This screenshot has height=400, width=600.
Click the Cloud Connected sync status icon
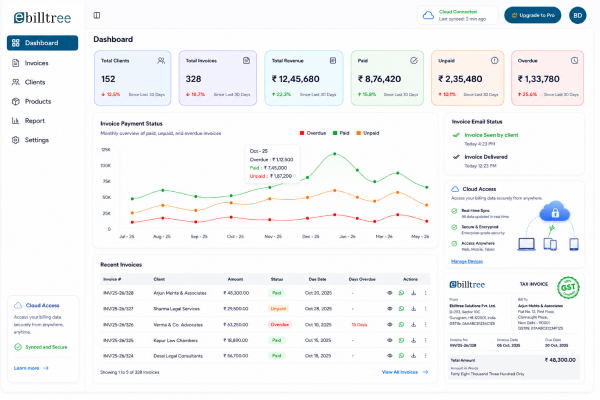pos(428,15)
